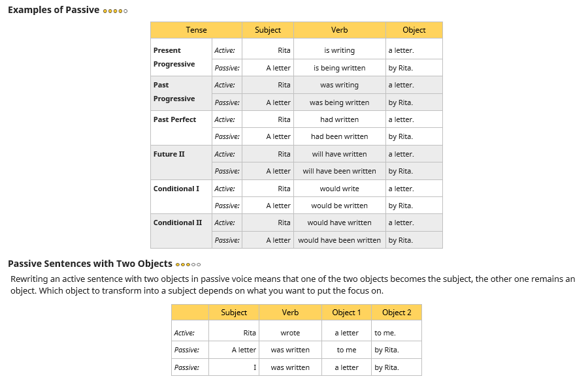
Task: Select the 'had been written' cell
Action: [x=339, y=136]
